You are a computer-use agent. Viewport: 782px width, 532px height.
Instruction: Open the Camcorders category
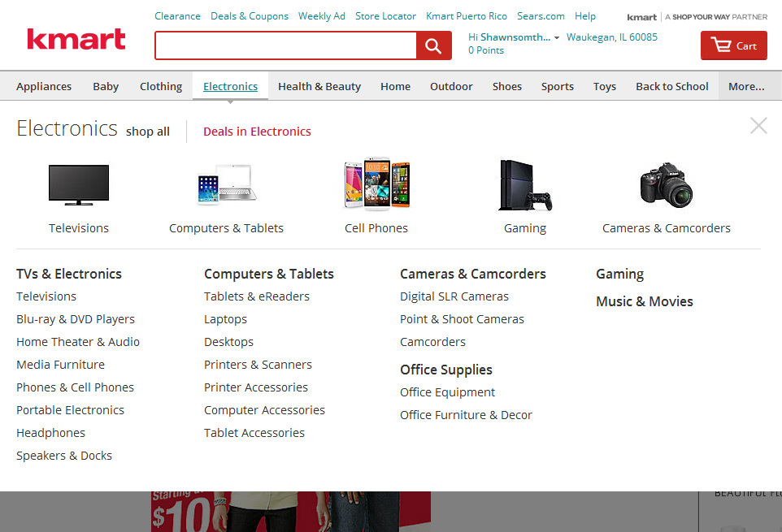pos(433,342)
